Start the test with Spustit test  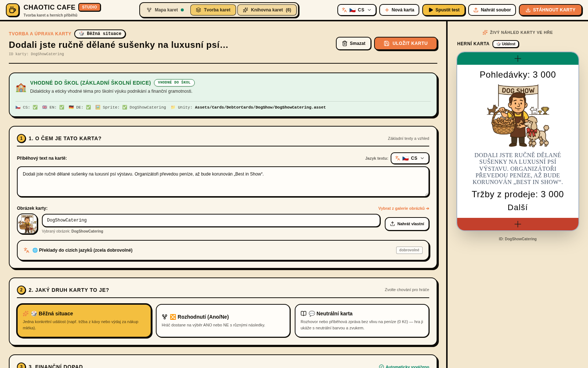[x=444, y=10]
